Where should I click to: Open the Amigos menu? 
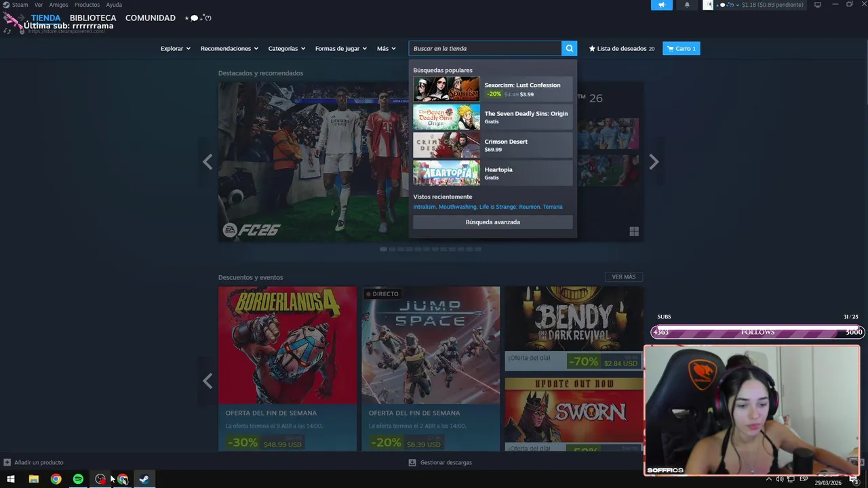click(58, 5)
